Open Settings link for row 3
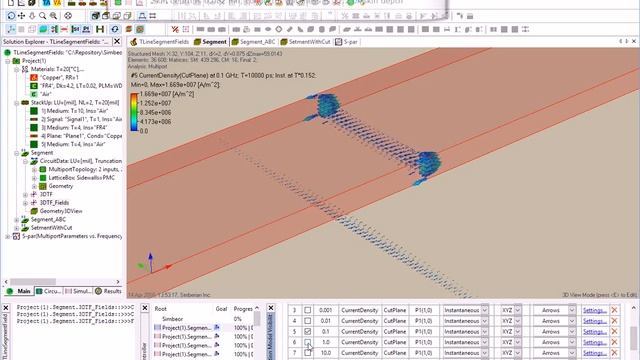 594,310
